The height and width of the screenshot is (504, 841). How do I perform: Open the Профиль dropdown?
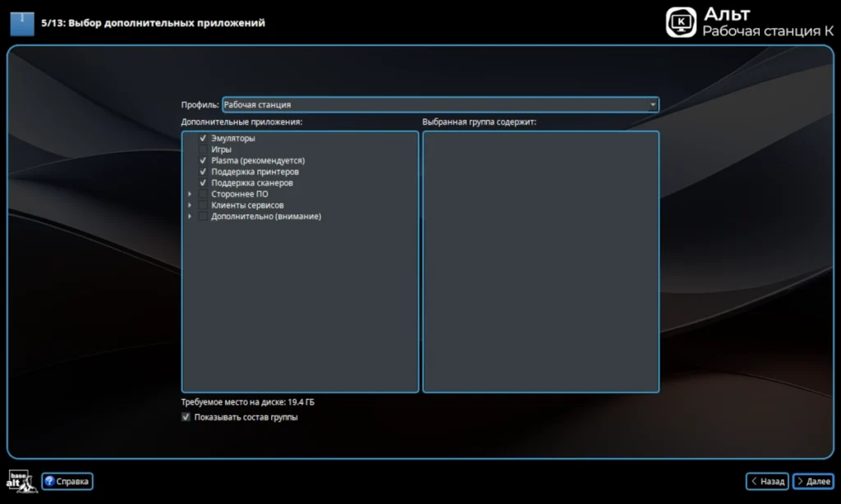pyautogui.click(x=440, y=104)
